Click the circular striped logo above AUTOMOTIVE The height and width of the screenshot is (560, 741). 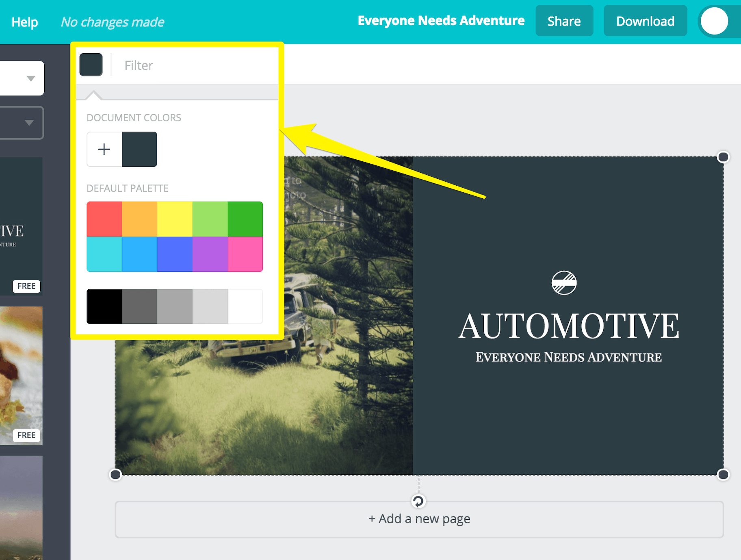pyautogui.click(x=564, y=283)
